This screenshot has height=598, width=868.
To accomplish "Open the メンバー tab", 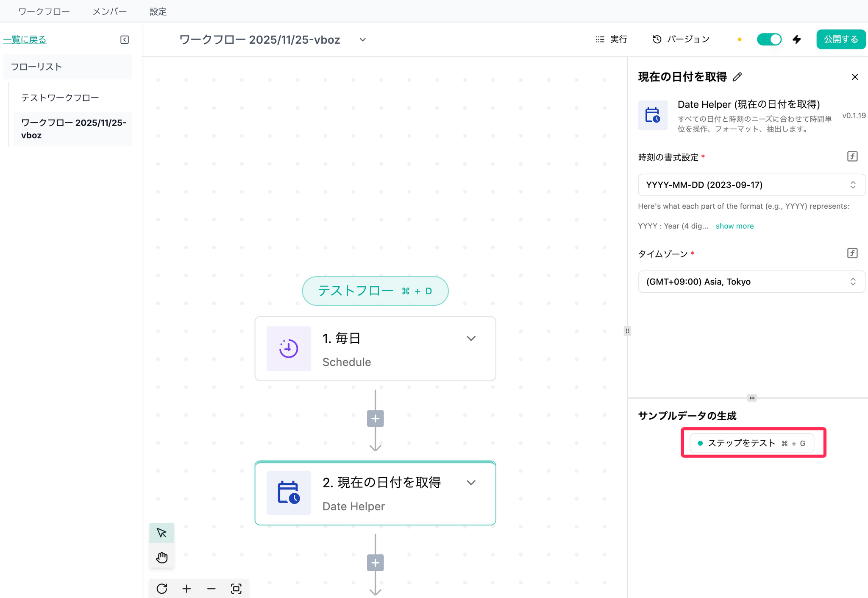I will [x=110, y=11].
